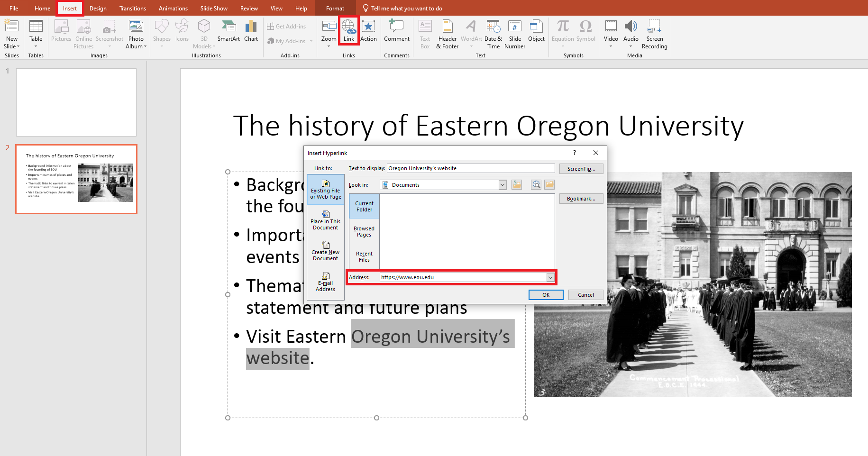The width and height of the screenshot is (868, 456).
Task: Expand the Look in dropdown
Action: 502,185
